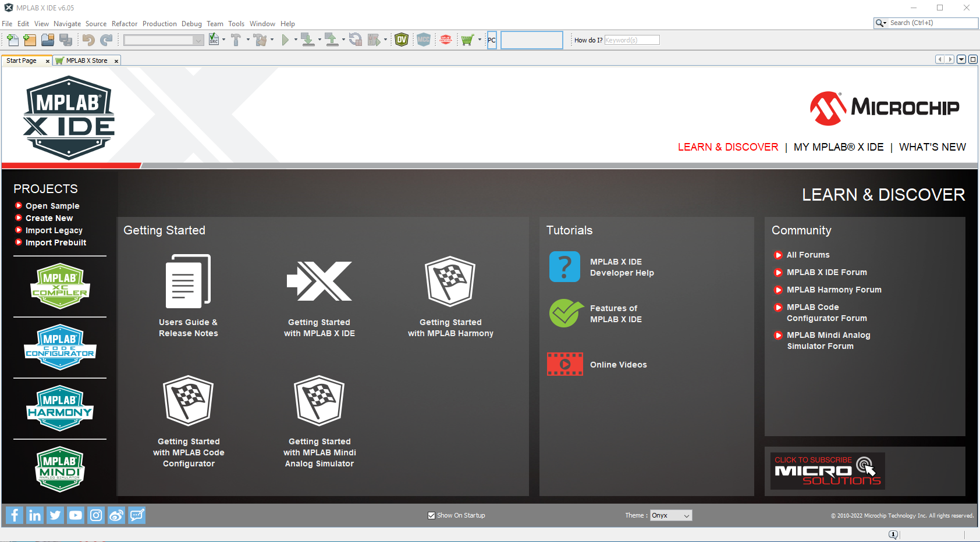Click the Redo toolbar icon
Viewport: 980px width, 542px height.
click(x=106, y=40)
